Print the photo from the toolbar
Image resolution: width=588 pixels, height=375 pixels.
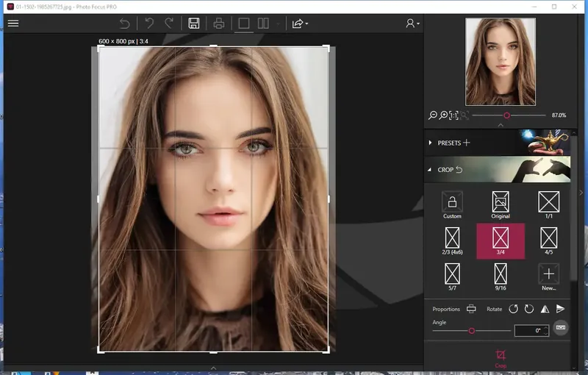[x=218, y=24]
